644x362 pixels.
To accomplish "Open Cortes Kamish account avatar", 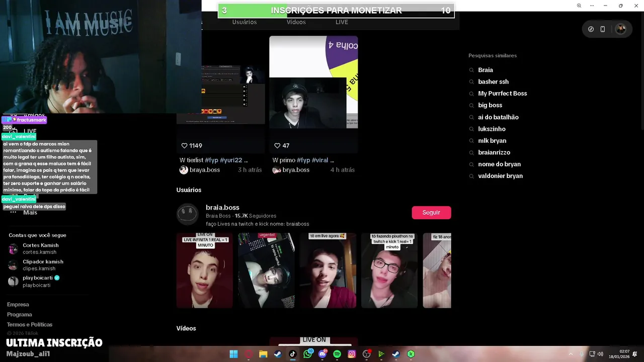I will [13, 249].
